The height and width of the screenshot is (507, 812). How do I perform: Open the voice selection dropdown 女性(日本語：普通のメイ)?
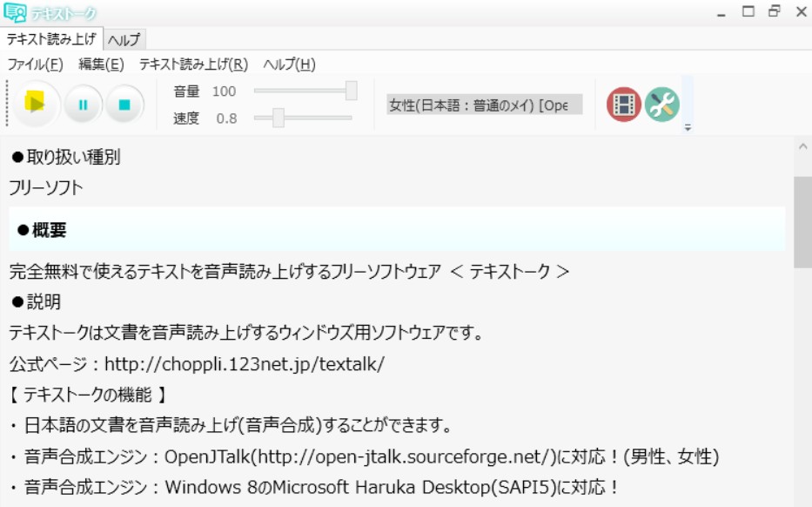click(x=484, y=105)
